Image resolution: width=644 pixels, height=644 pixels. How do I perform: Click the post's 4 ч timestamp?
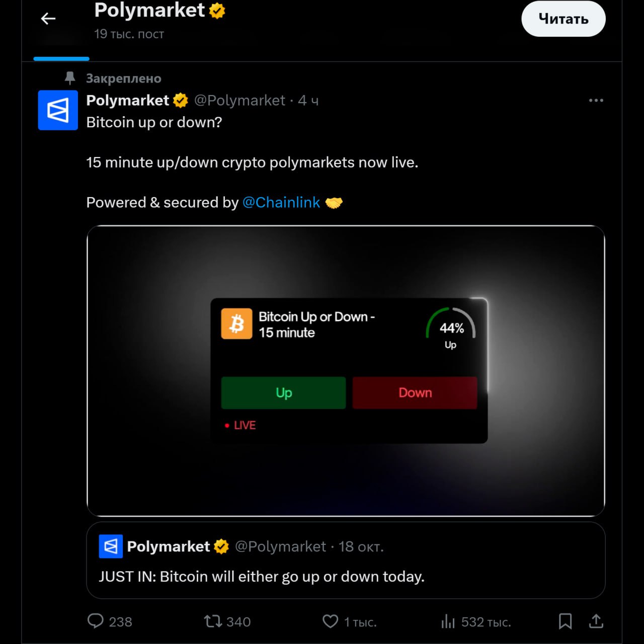point(308,101)
